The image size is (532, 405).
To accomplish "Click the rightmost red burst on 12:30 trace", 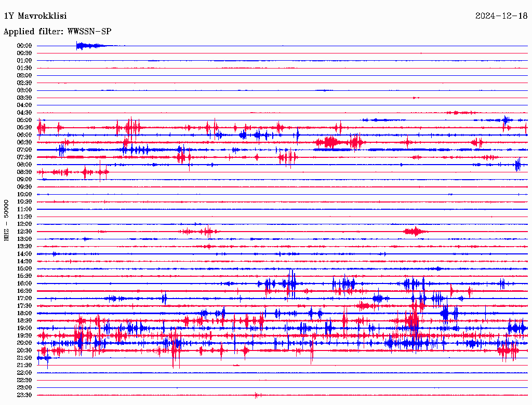I will [415, 232].
